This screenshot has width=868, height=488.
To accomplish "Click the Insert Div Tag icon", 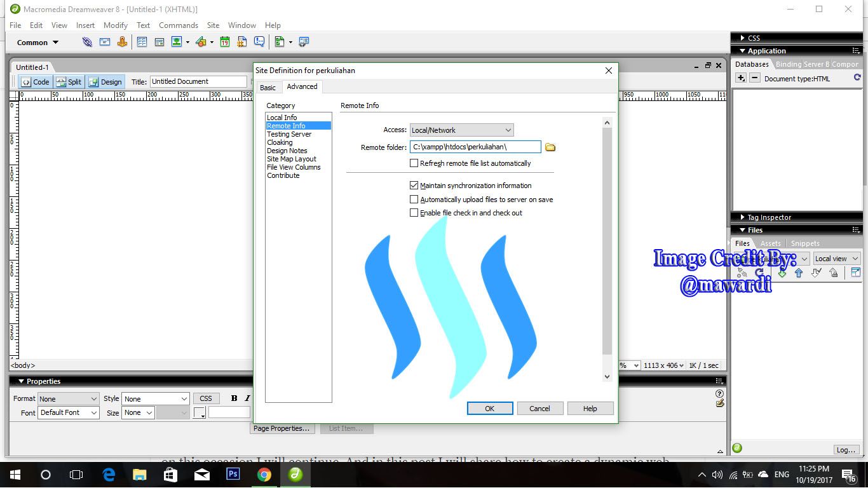I will click(x=159, y=42).
